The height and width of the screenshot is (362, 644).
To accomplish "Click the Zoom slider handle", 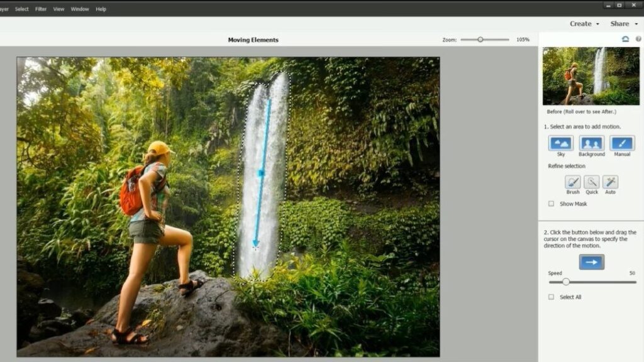I will coord(480,40).
